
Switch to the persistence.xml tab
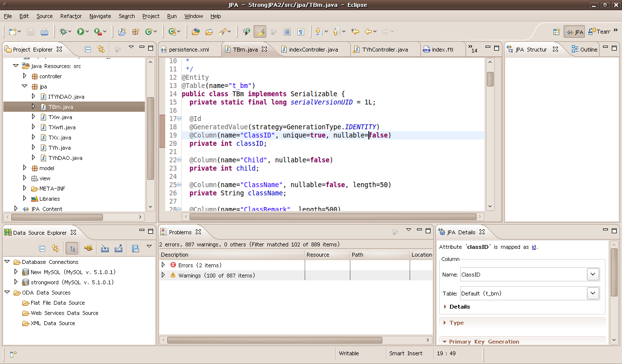tap(190, 49)
